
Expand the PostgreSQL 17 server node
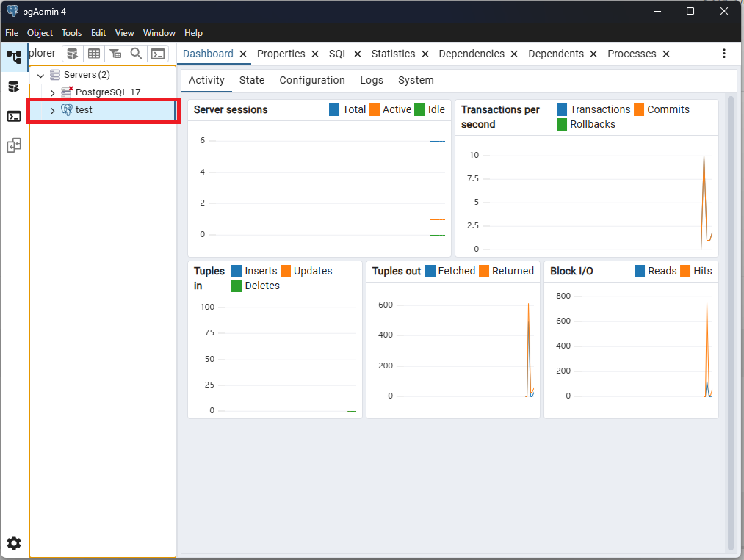pos(53,93)
